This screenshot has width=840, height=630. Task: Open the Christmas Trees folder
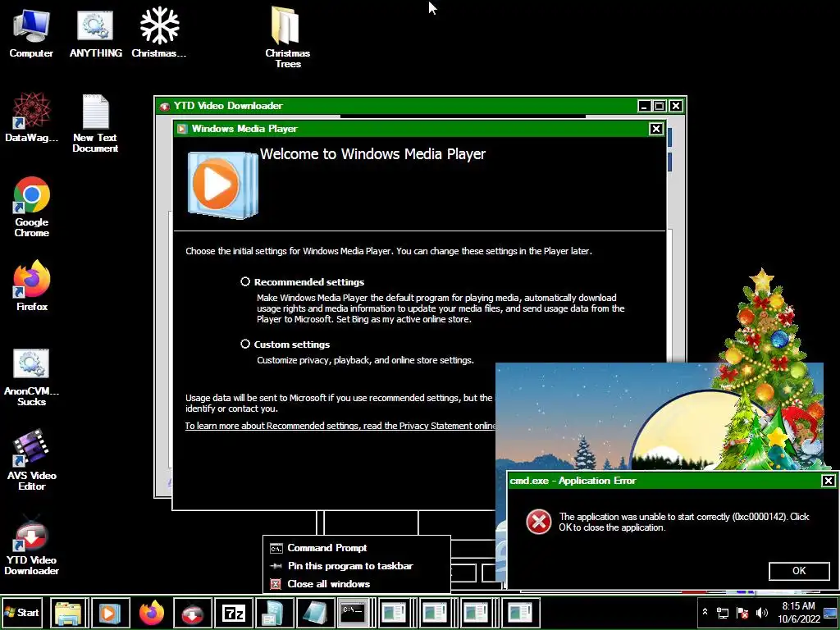point(287,38)
